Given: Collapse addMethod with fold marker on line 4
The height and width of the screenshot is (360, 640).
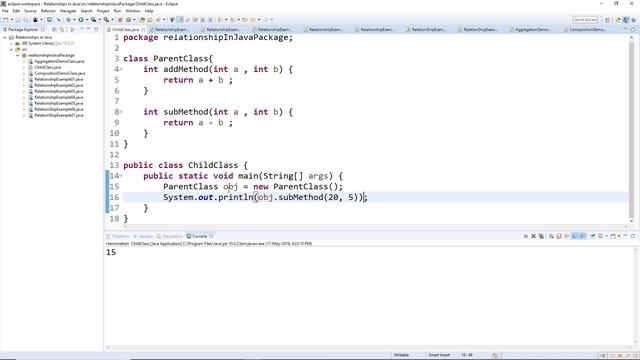Looking at the screenshot, I should [121, 69].
